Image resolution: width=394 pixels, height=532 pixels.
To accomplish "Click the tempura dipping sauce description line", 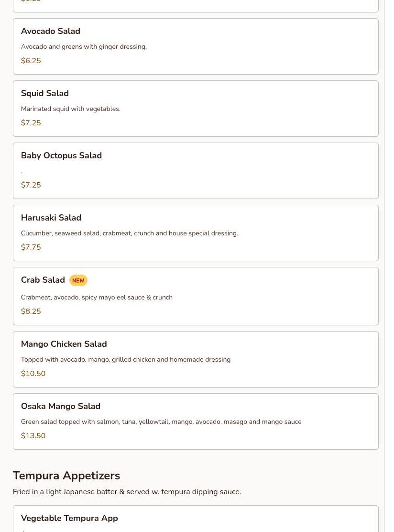I will coord(127,492).
